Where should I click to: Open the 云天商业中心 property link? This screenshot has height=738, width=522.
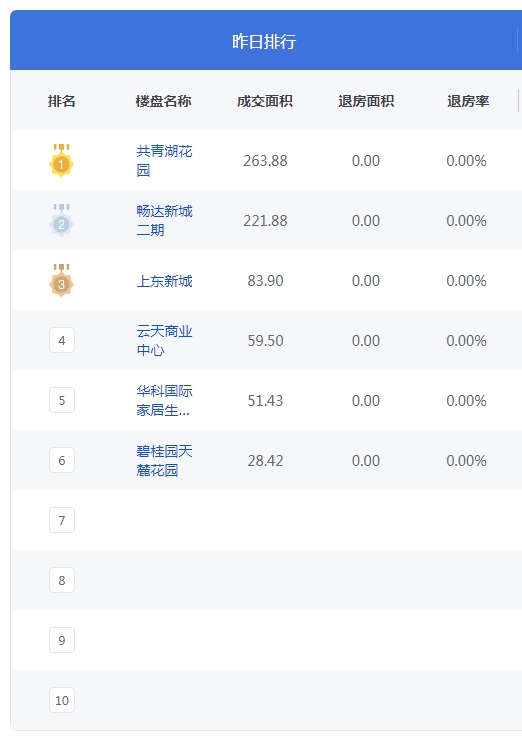(x=164, y=340)
